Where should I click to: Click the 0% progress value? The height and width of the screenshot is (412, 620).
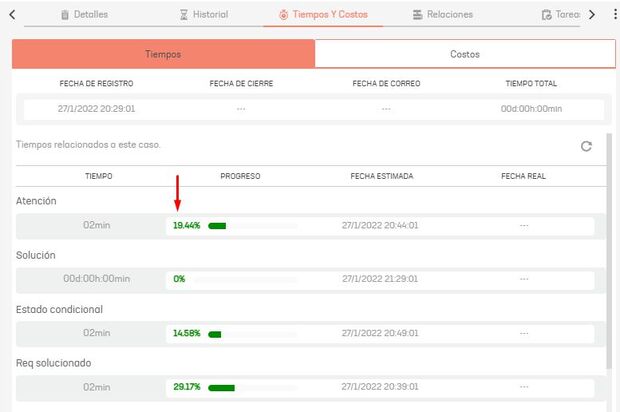pos(179,279)
